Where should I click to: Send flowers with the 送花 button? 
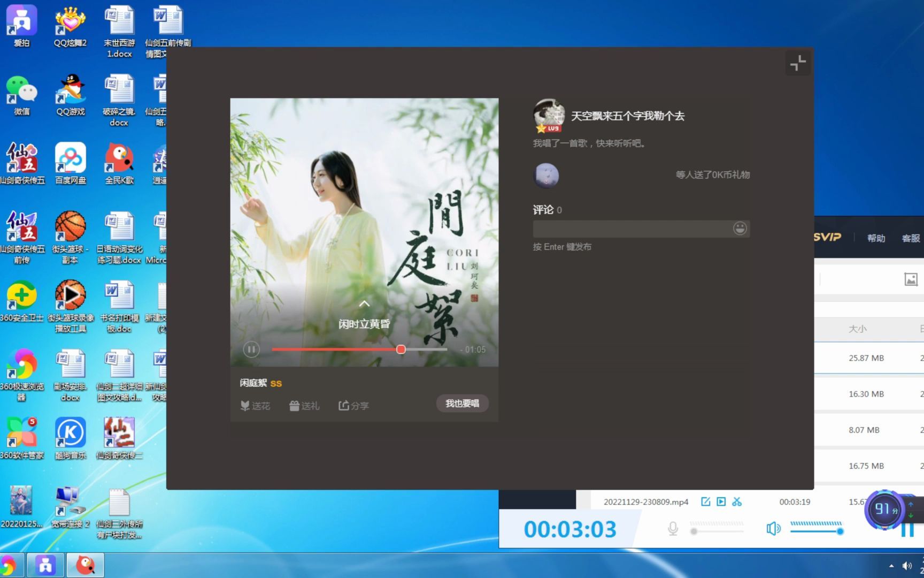[x=255, y=406]
